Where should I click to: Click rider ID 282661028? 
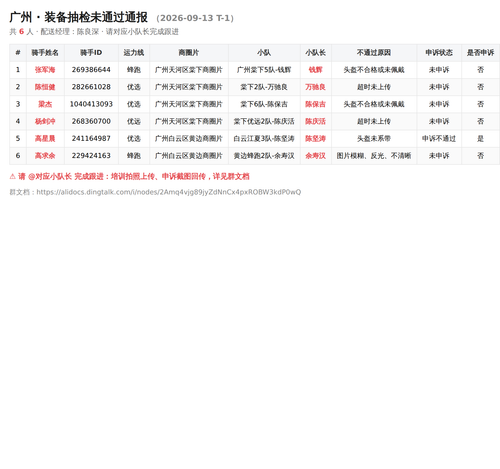(91, 87)
